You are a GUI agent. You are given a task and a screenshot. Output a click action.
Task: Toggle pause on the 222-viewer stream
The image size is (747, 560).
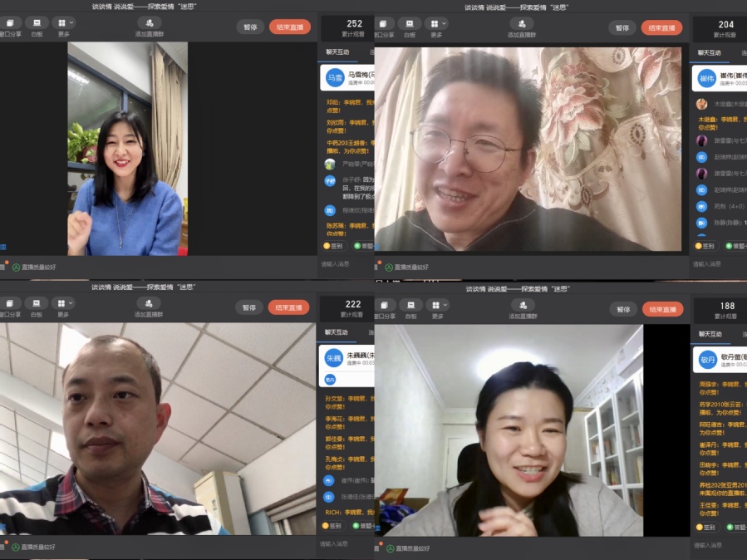[x=249, y=307]
